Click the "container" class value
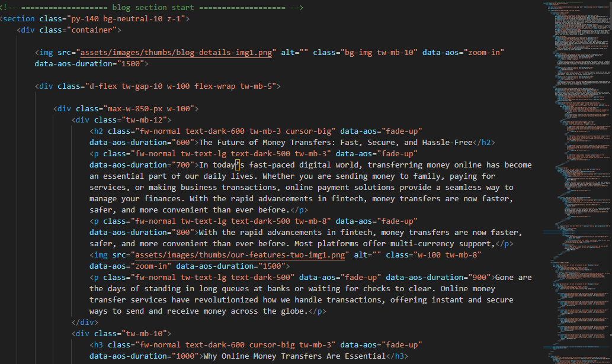Image resolution: width=612 pixels, height=364 pixels. click(x=94, y=30)
